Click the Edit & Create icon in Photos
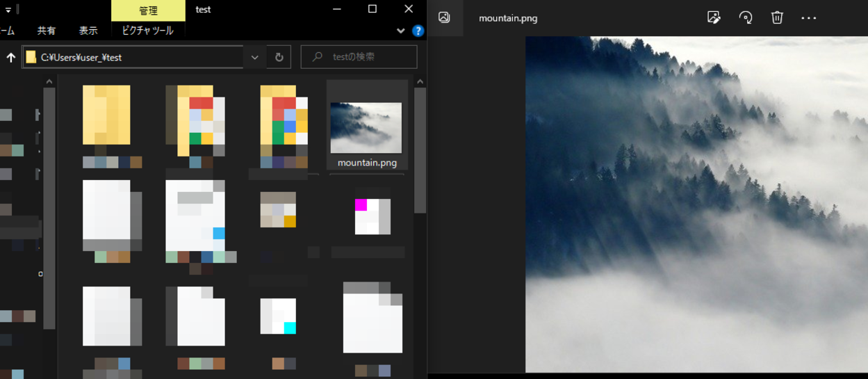This screenshot has height=379, width=868. (714, 17)
